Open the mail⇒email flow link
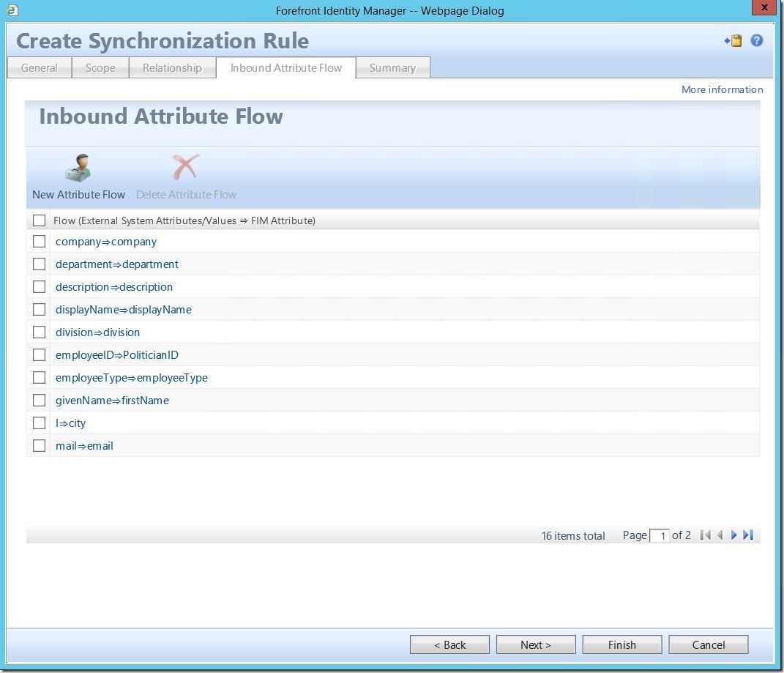The height and width of the screenshot is (673, 784). point(84,446)
